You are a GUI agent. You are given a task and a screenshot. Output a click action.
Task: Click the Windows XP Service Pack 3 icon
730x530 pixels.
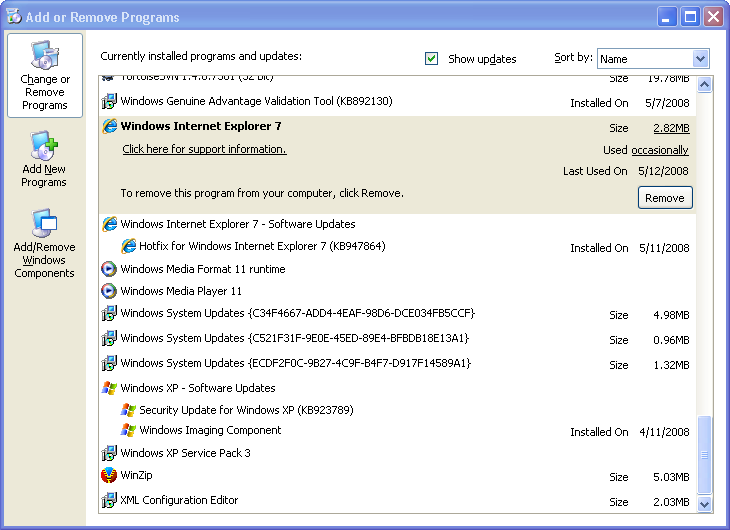(109, 453)
